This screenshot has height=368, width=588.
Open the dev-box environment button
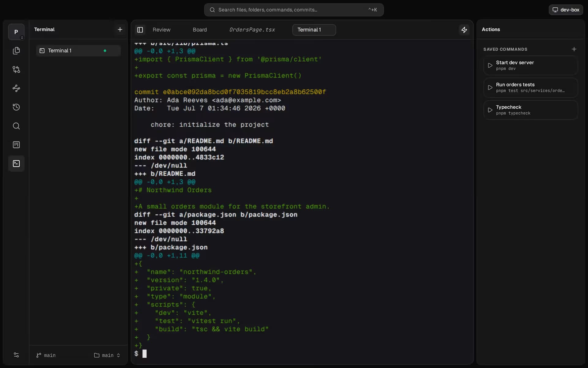point(566,10)
